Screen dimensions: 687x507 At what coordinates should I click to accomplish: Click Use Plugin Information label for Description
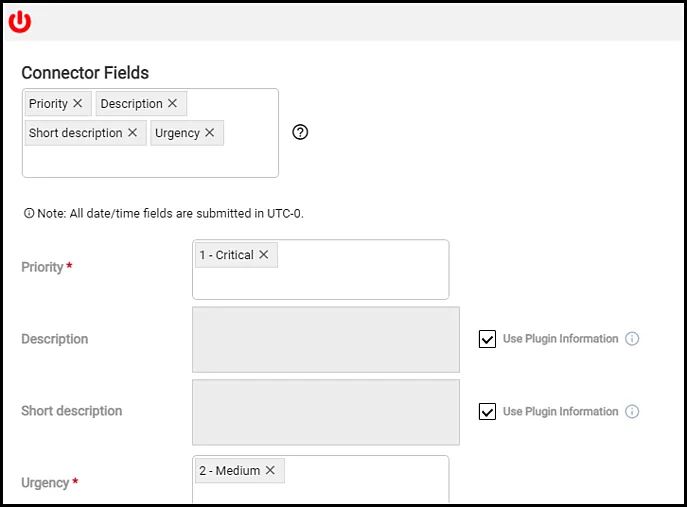(560, 339)
